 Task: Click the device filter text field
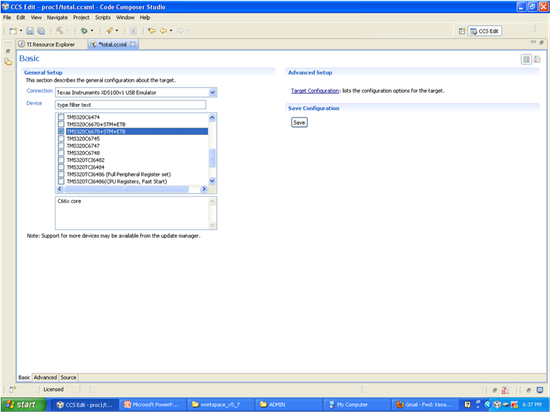(x=130, y=105)
